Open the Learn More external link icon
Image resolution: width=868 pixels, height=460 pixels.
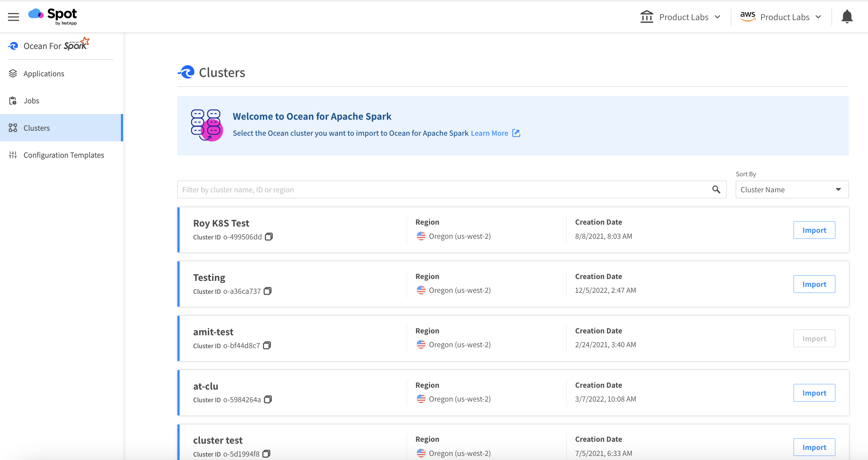point(516,133)
